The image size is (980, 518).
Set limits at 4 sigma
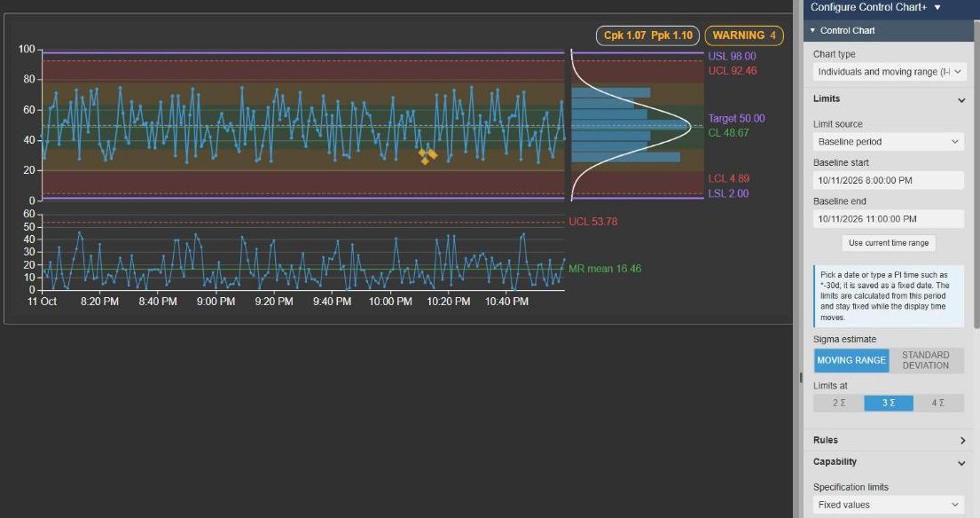click(x=938, y=403)
